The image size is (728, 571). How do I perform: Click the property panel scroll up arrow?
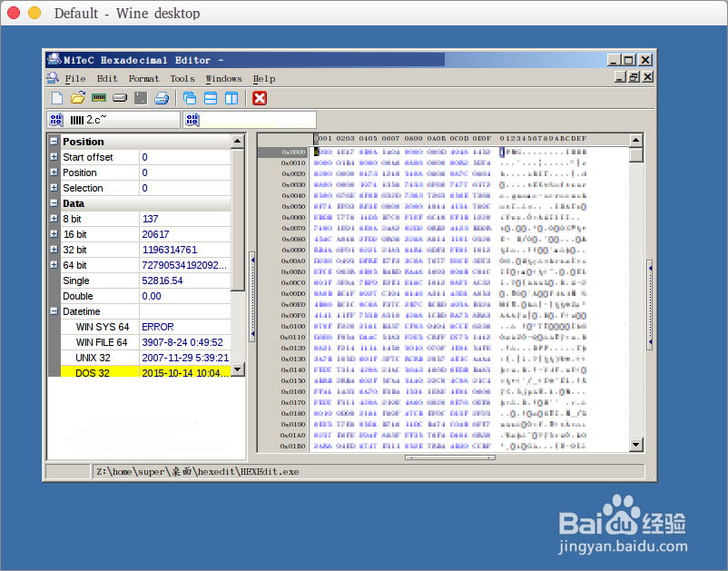click(x=238, y=141)
